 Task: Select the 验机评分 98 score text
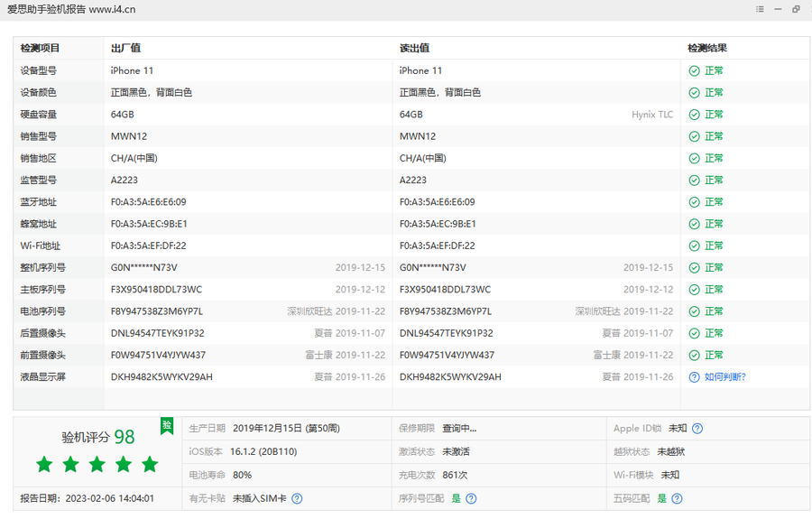[x=97, y=437]
